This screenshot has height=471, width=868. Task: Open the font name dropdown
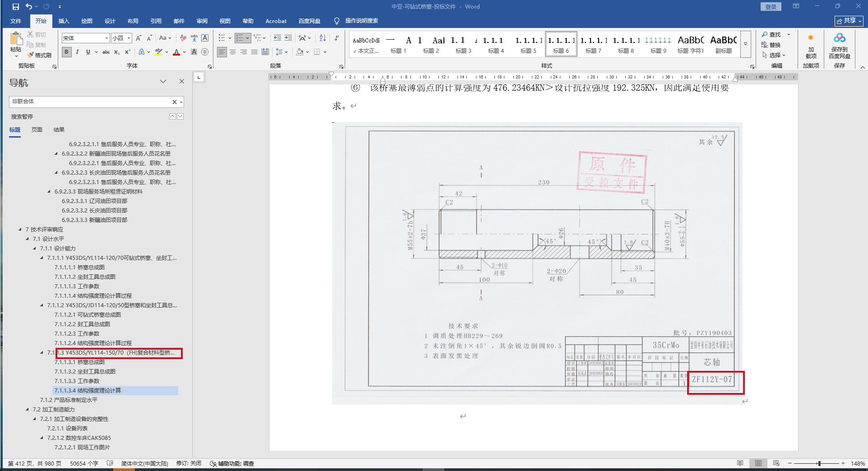[106, 38]
